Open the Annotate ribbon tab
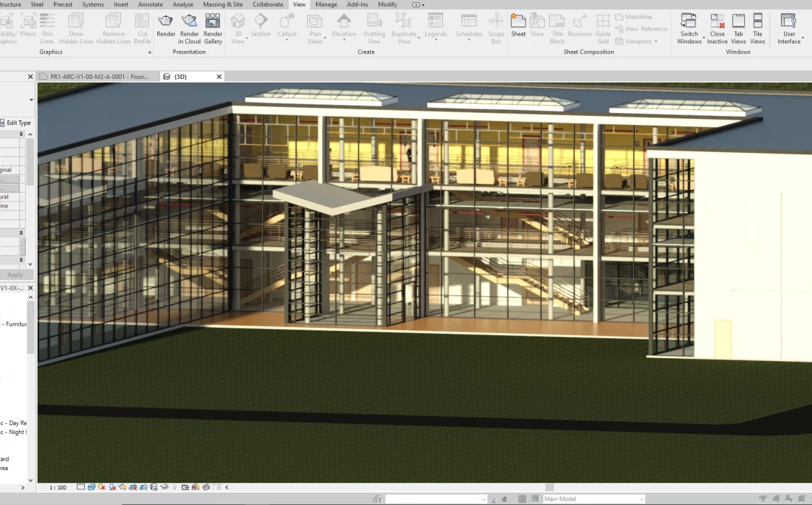Screen dimensions: 812x505 [x=150, y=4]
